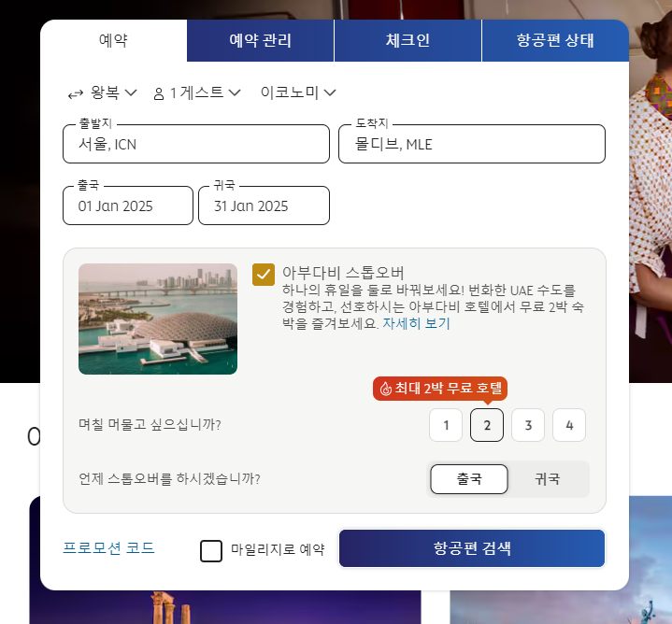
Task: Select 출국 for stopover timing
Action: pos(469,479)
